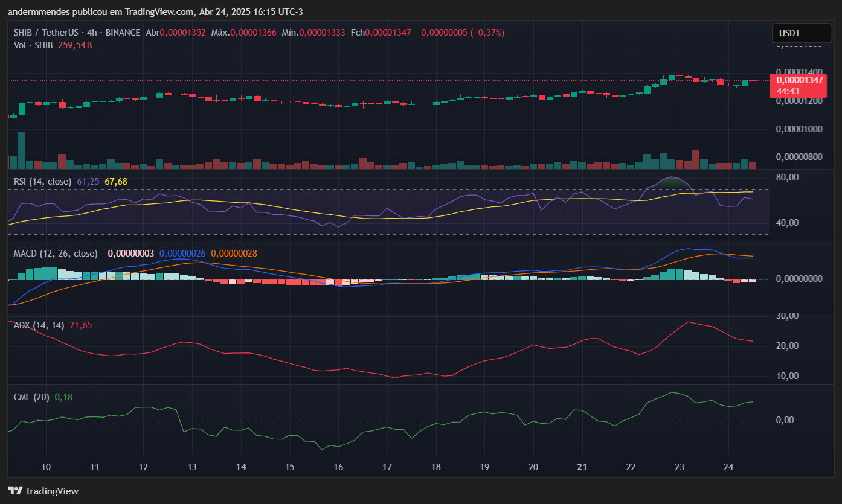Click the blue MACD value 0,00000026
The width and height of the screenshot is (842, 504).
(182, 254)
